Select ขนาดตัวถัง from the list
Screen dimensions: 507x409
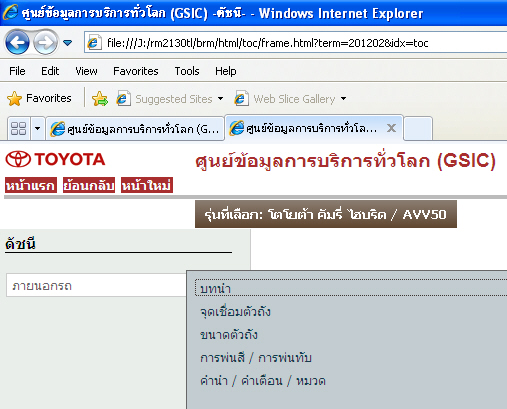click(229, 335)
